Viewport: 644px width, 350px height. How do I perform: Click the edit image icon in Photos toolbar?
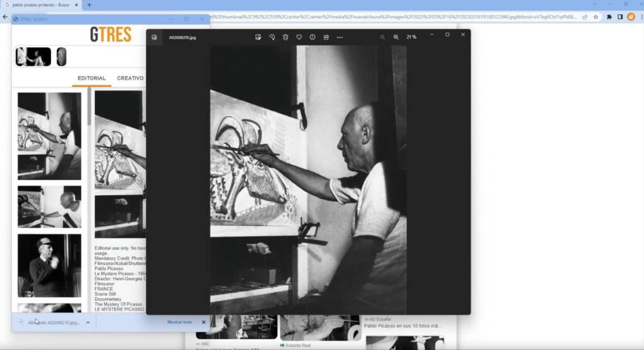pyautogui.click(x=258, y=37)
